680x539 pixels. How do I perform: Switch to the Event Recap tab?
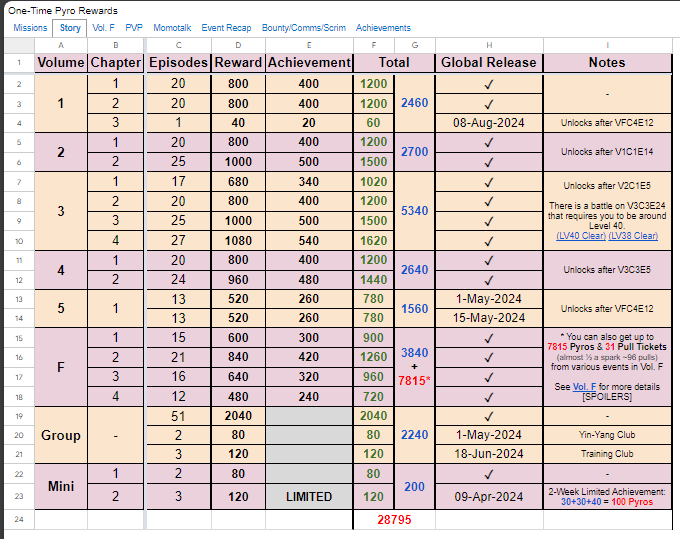(x=227, y=28)
